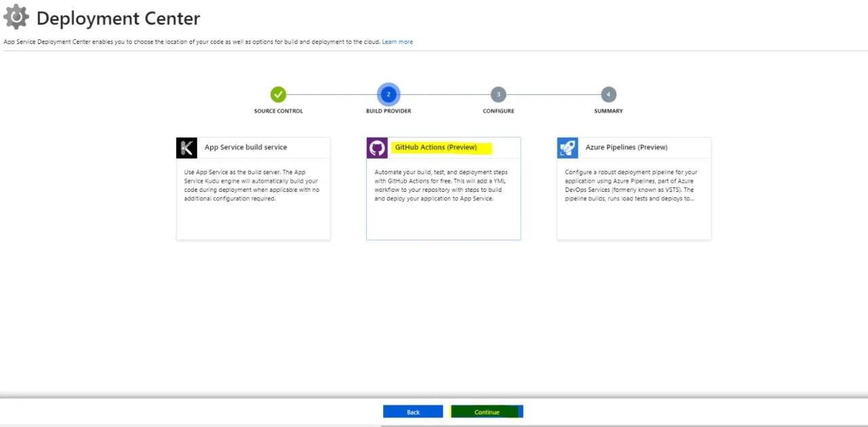Click the Azure Pipelines rocket icon

(568, 148)
